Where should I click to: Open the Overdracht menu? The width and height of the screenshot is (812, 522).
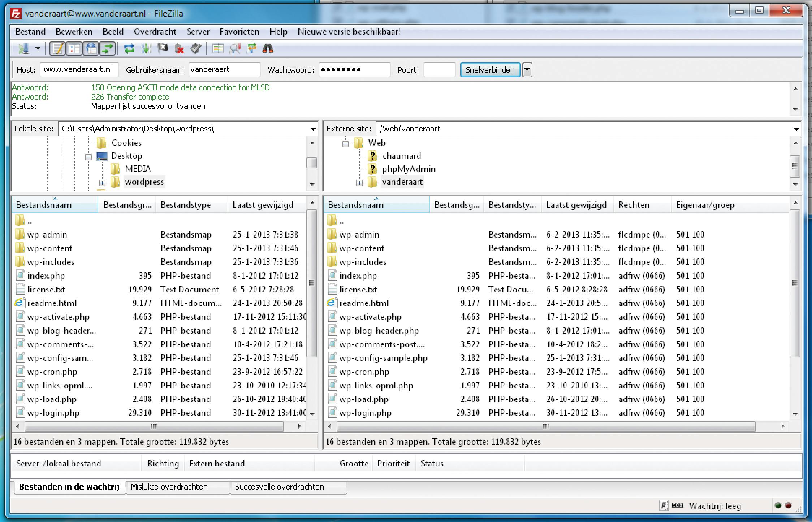[155, 32]
